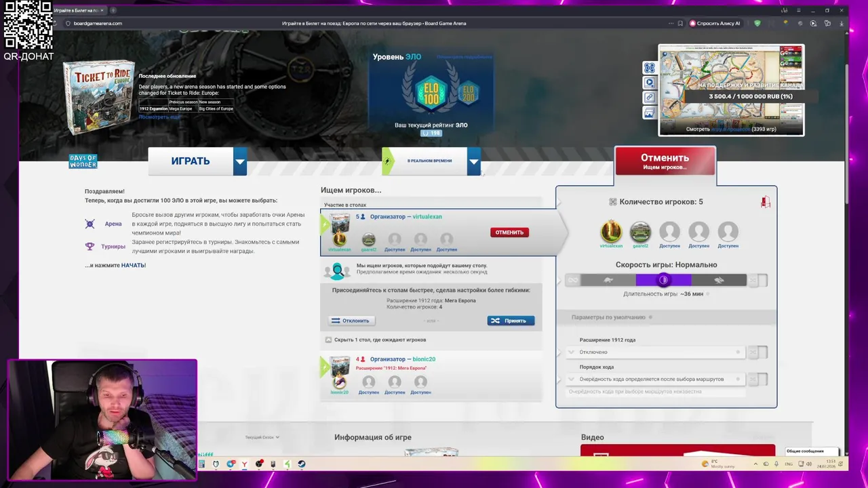Open the Посмотреть ещё link

click(160, 117)
